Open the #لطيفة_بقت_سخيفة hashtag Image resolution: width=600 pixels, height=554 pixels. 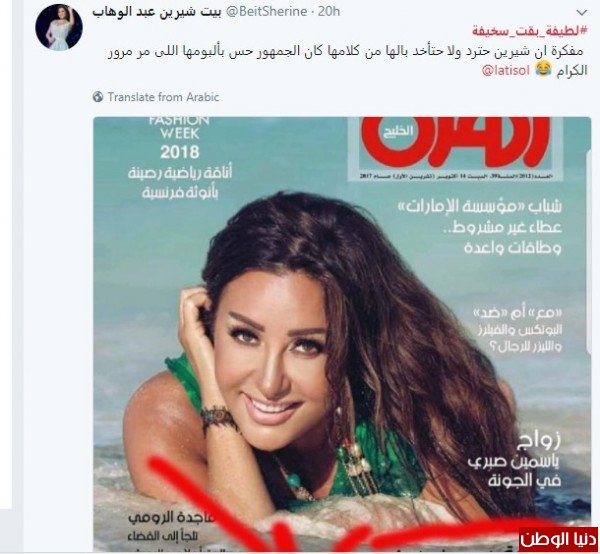(529, 31)
